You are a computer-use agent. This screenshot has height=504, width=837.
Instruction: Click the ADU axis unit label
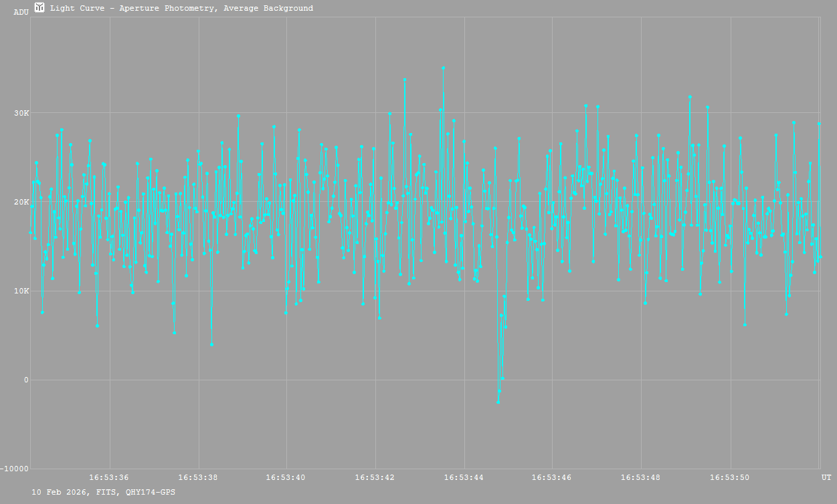tap(21, 12)
